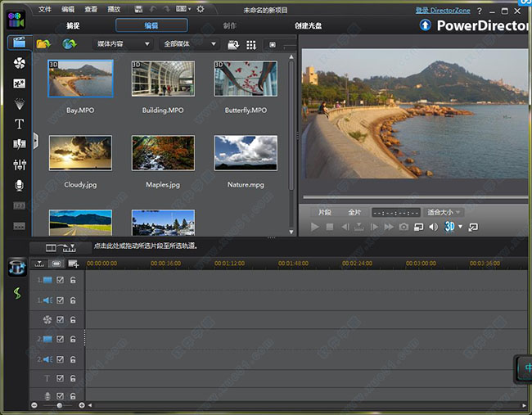Open preferences gear icon in title bar
Screen dimensions: 532x415
tap(201, 9)
